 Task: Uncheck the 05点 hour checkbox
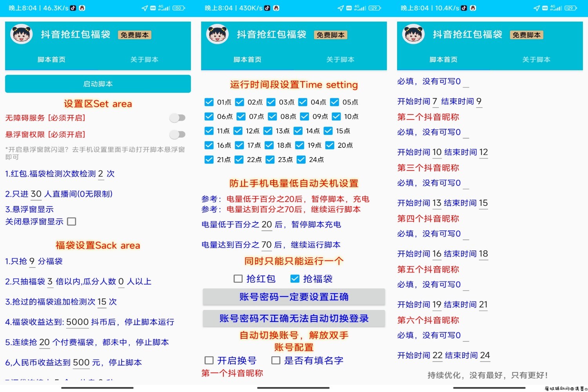334,102
